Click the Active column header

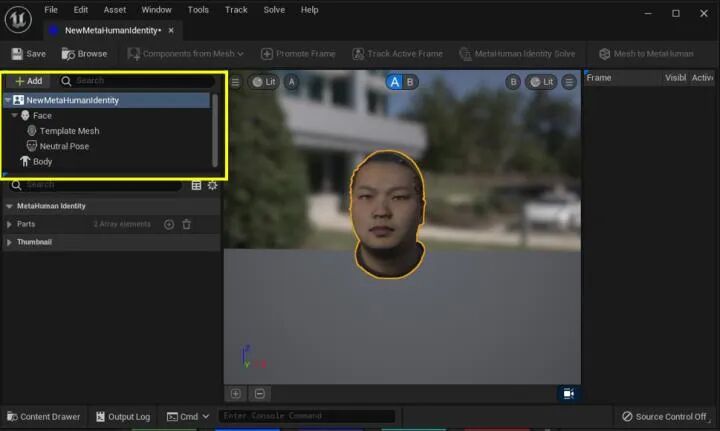click(703, 78)
